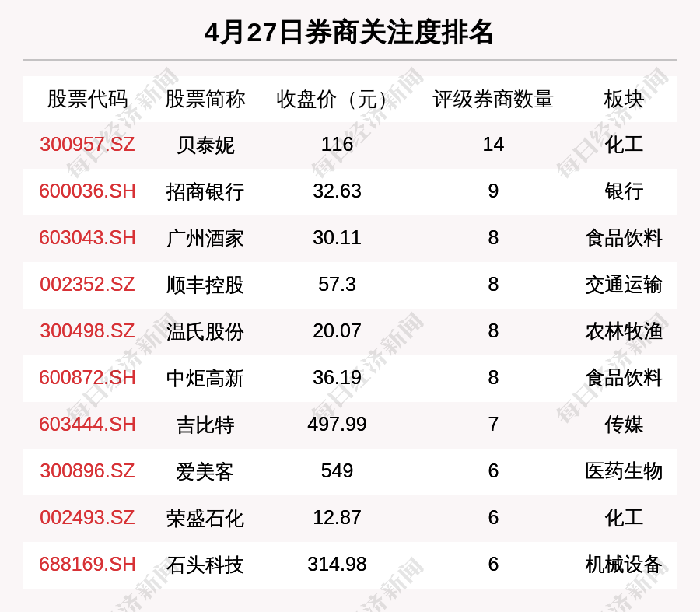Viewport: 700px width, 612px height.
Task: Click stock code 603043.SH
Action: pyautogui.click(x=87, y=237)
